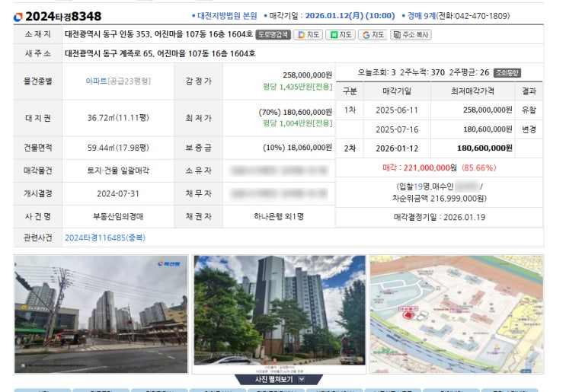This screenshot has height=392, width=566.
Task: Open the 대전지방법원 본원 court link
Action: point(226,16)
